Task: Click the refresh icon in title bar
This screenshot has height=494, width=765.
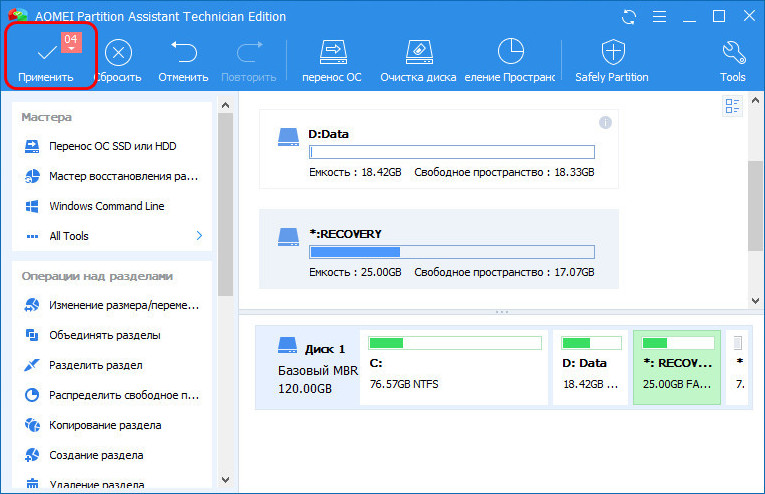Action: coord(629,17)
